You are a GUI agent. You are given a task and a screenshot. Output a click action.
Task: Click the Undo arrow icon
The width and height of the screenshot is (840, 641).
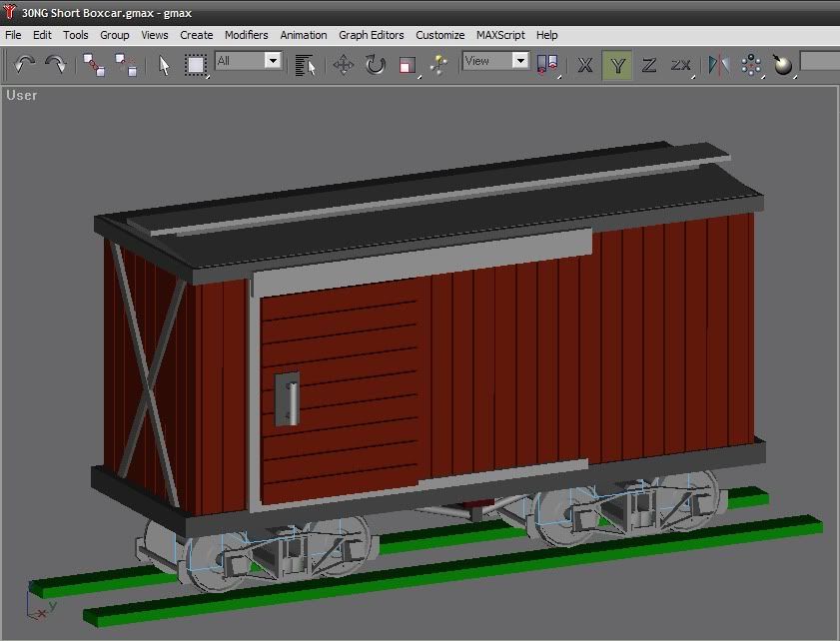(x=24, y=64)
